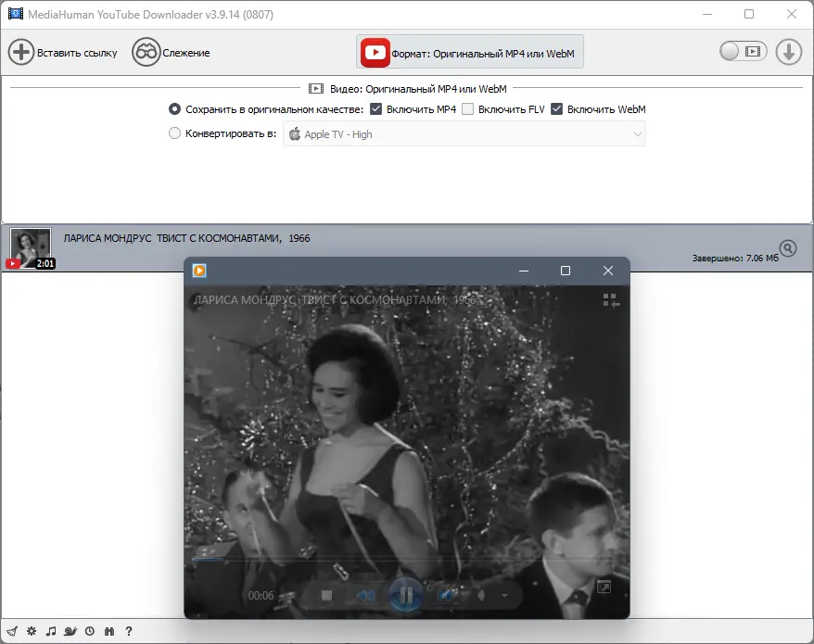Stop playback with the square stop button

(x=326, y=595)
